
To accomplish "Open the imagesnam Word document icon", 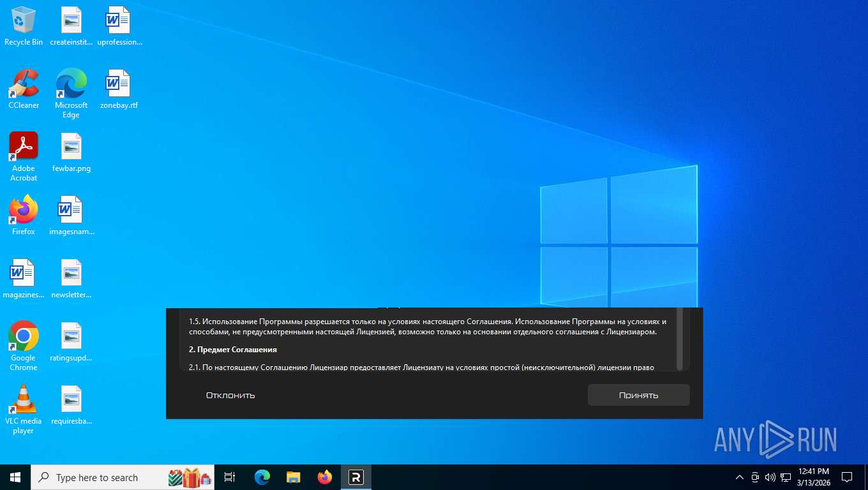I will [x=71, y=216].
